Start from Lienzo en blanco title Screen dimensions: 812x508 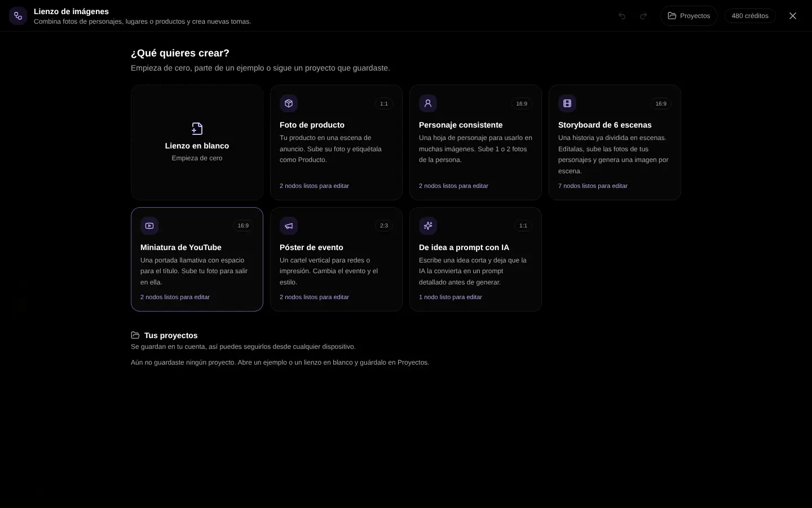[x=197, y=146]
